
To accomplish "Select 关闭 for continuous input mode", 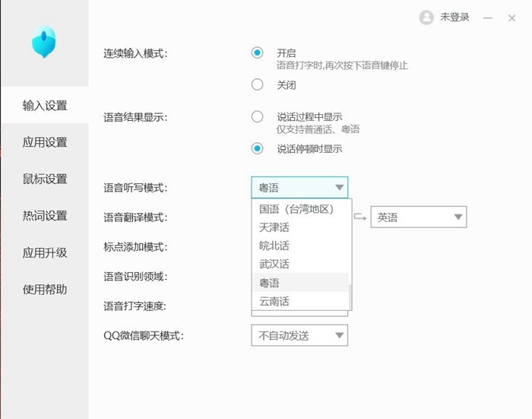I will 257,84.
